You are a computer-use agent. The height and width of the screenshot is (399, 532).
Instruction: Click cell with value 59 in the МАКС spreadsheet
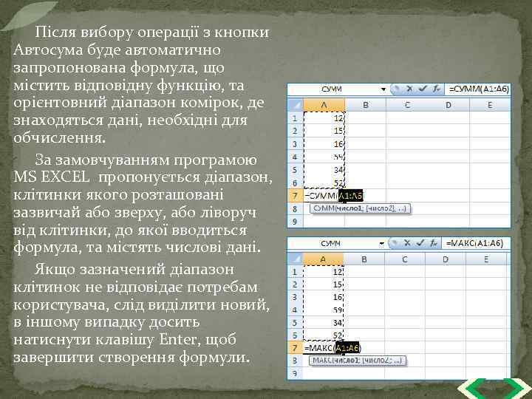pyautogui.click(x=324, y=310)
